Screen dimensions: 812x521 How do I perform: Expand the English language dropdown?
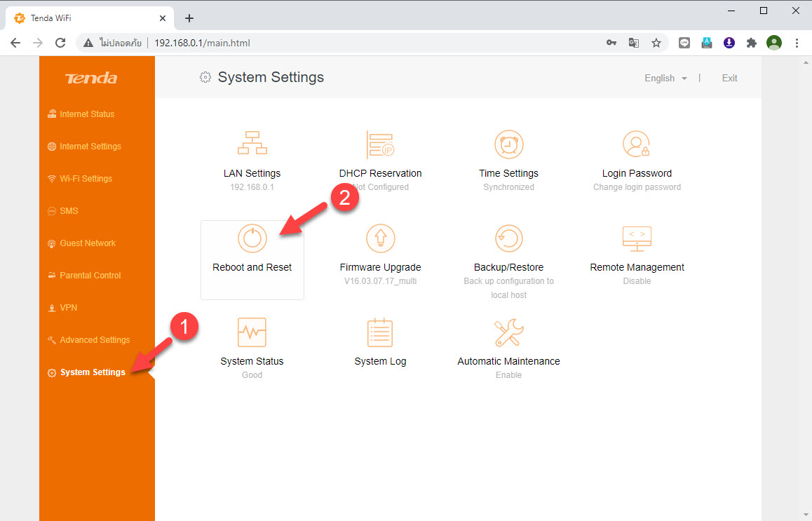click(665, 79)
